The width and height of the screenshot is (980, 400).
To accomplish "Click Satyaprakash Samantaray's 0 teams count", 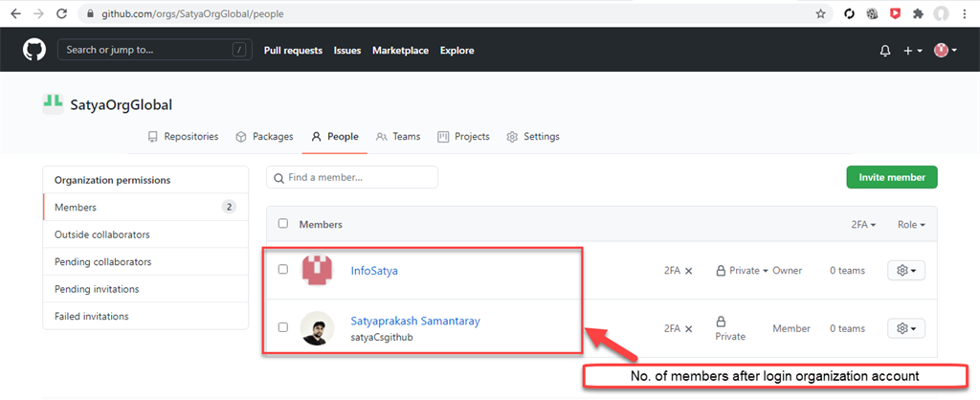I will pyautogui.click(x=848, y=328).
